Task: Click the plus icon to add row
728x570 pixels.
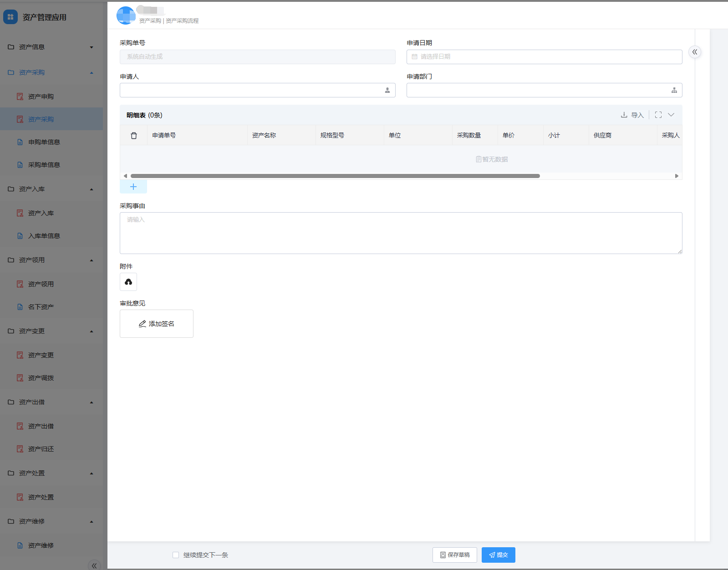Action: coord(133,187)
